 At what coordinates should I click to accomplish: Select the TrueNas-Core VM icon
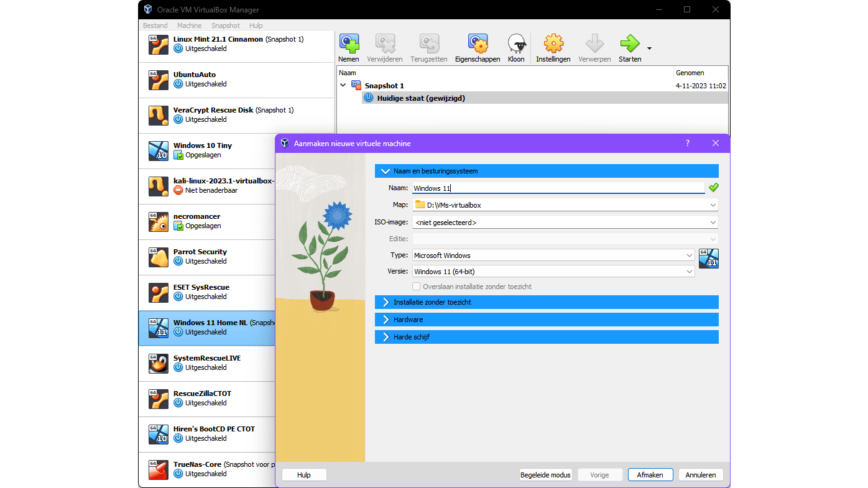pos(159,470)
